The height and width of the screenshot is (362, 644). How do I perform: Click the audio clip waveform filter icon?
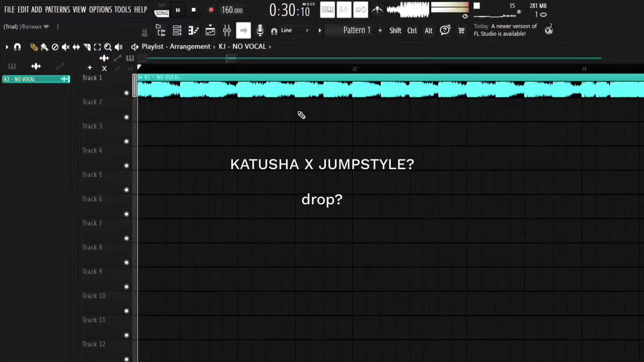(x=104, y=58)
